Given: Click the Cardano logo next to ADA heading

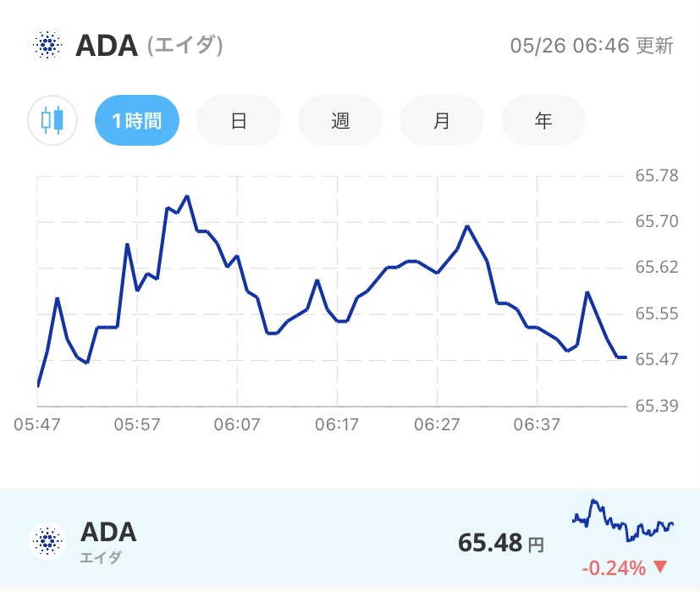Looking at the screenshot, I should pyautogui.click(x=47, y=46).
